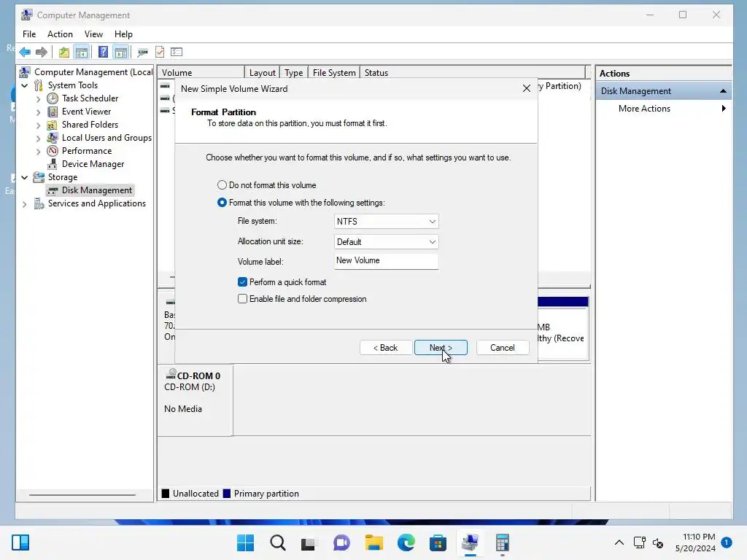Open the Calculator app on taskbar

coord(502,542)
